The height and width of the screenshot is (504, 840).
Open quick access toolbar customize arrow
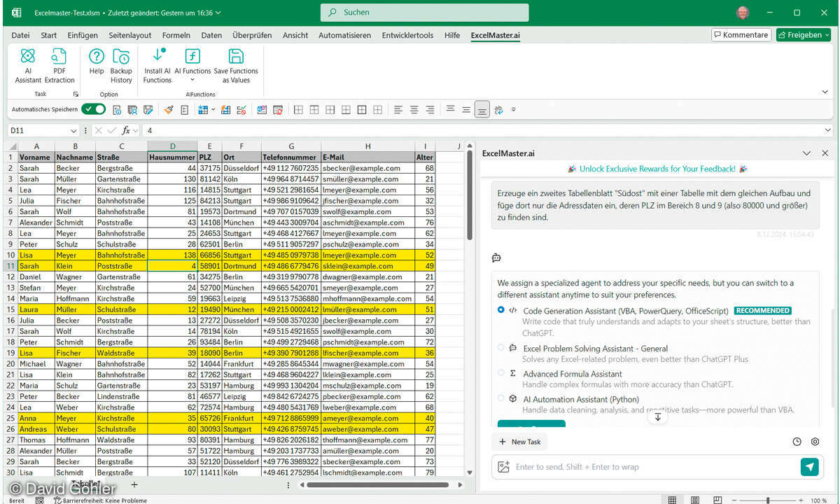point(514,110)
